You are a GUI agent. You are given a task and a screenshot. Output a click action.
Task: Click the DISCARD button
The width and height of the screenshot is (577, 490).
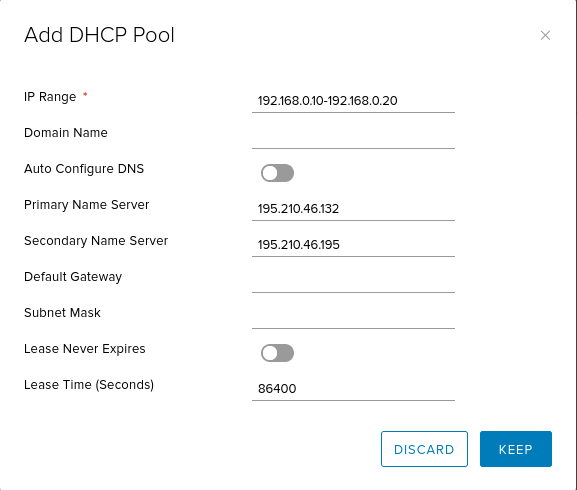(x=424, y=449)
